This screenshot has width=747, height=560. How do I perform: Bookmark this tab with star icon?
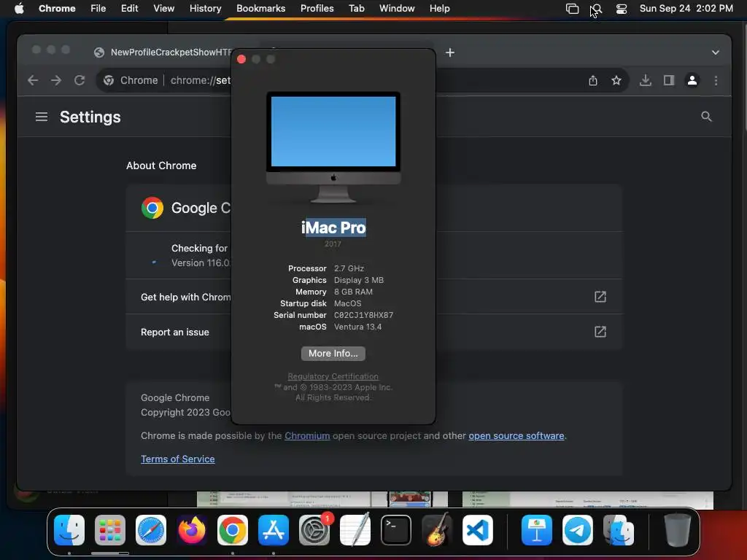pyautogui.click(x=616, y=80)
